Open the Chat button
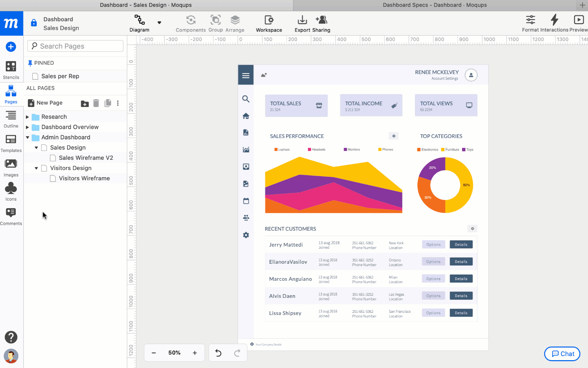 point(562,354)
